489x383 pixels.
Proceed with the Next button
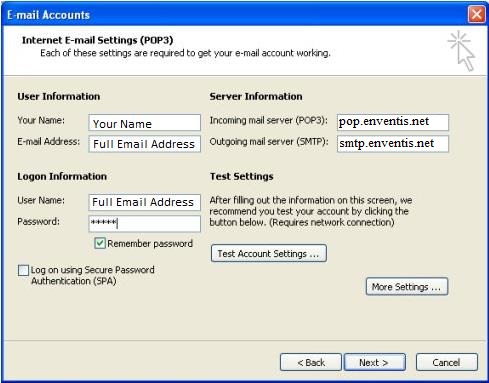(x=375, y=362)
